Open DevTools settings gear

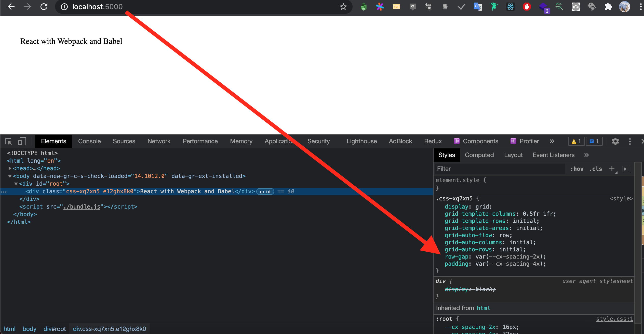(x=615, y=141)
